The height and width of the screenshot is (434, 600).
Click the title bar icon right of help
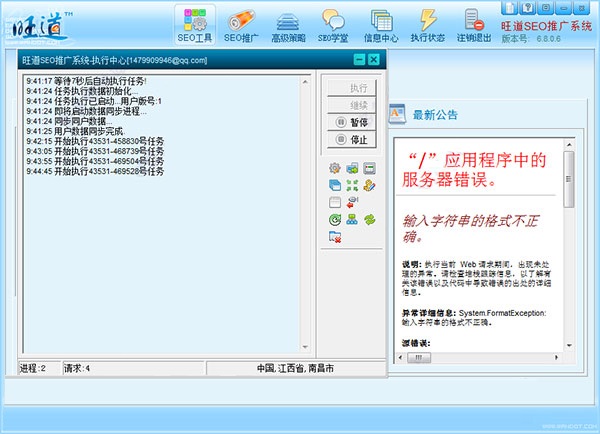tap(546, 8)
